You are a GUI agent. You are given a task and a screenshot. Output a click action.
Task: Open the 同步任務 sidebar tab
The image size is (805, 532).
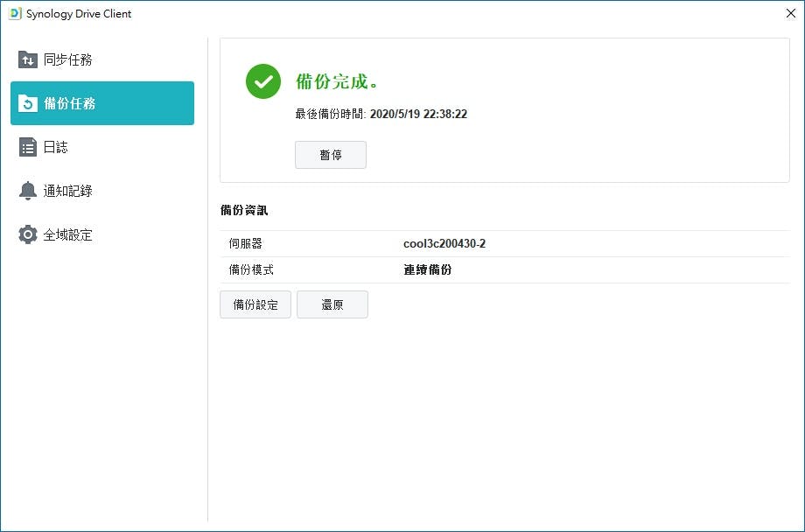pos(68,59)
